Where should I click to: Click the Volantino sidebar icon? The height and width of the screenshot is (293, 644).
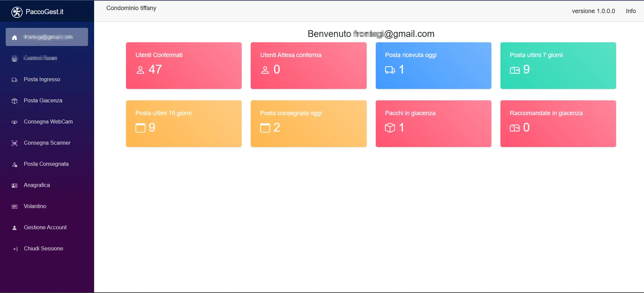[14, 207]
